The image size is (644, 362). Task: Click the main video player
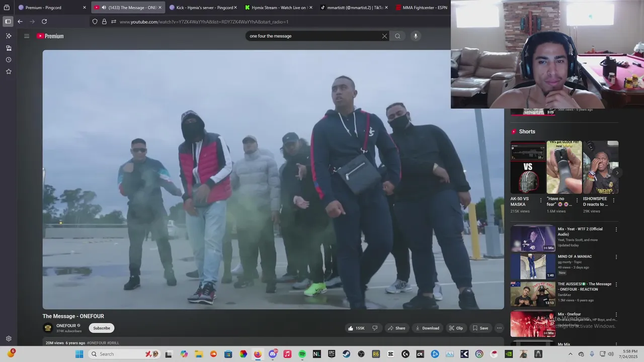(273, 179)
